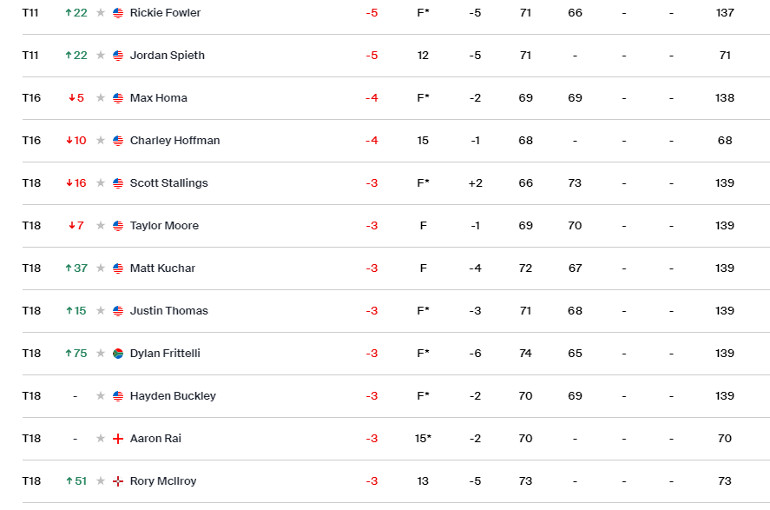Viewport: 770px width, 510px height.
Task: Click Scott Stallings' down 16 position change
Action: click(x=76, y=183)
